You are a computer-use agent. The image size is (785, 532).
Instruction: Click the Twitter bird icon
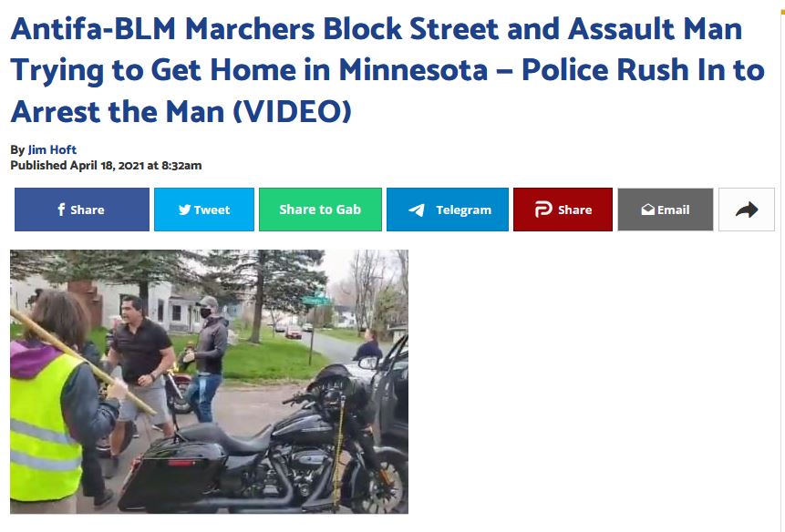click(x=185, y=210)
